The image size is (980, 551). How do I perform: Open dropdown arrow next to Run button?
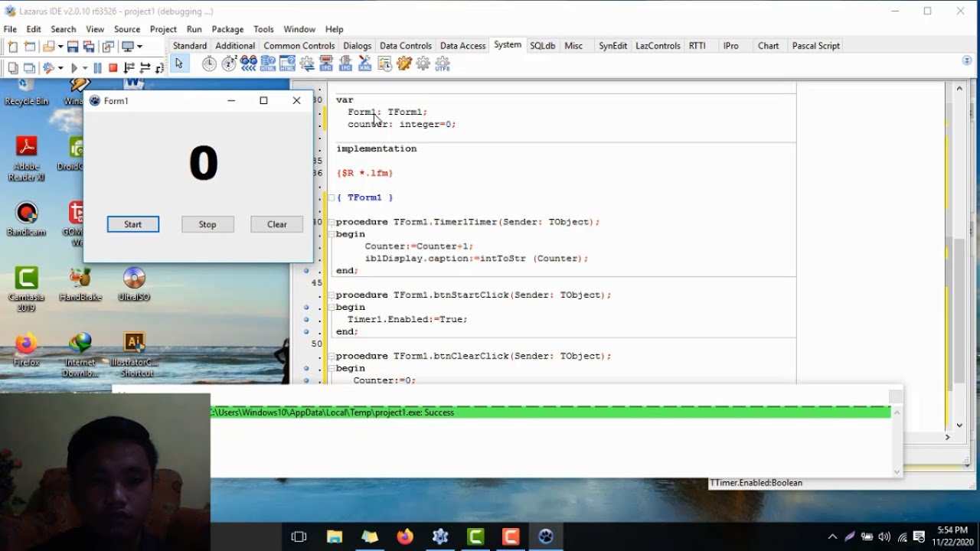(84, 68)
